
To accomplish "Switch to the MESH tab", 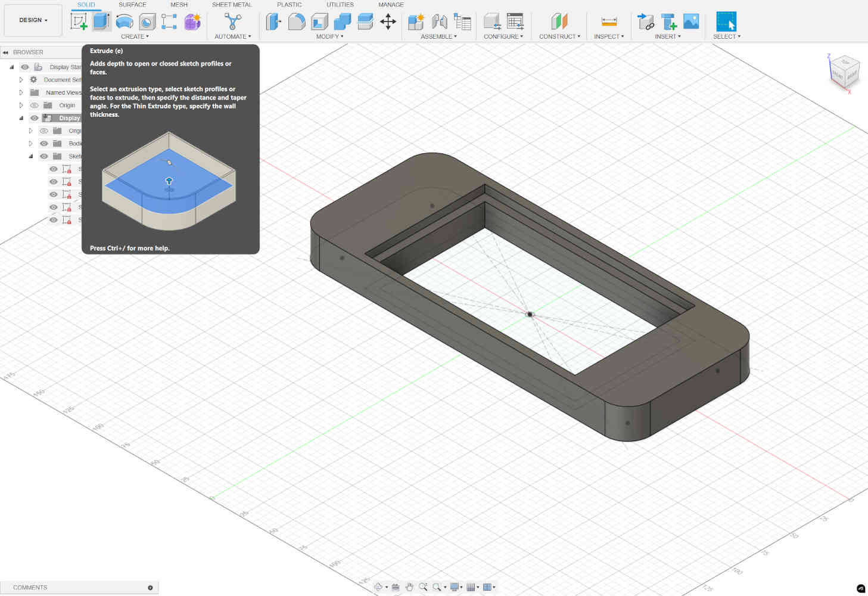I will [x=179, y=5].
